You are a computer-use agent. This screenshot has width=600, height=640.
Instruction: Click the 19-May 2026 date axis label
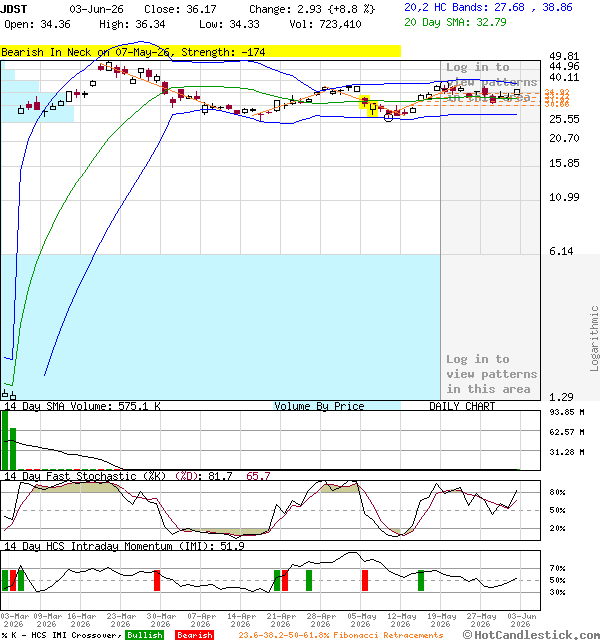pyautogui.click(x=441, y=620)
